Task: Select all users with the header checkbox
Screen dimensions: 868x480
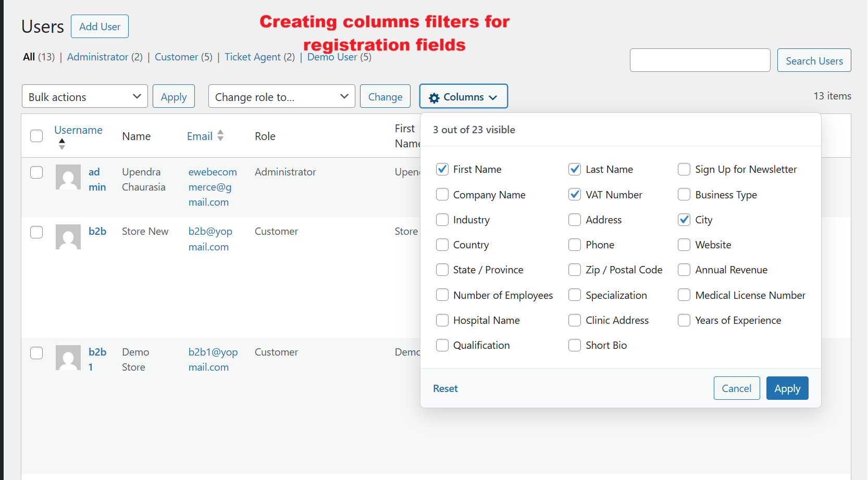Action: point(36,135)
